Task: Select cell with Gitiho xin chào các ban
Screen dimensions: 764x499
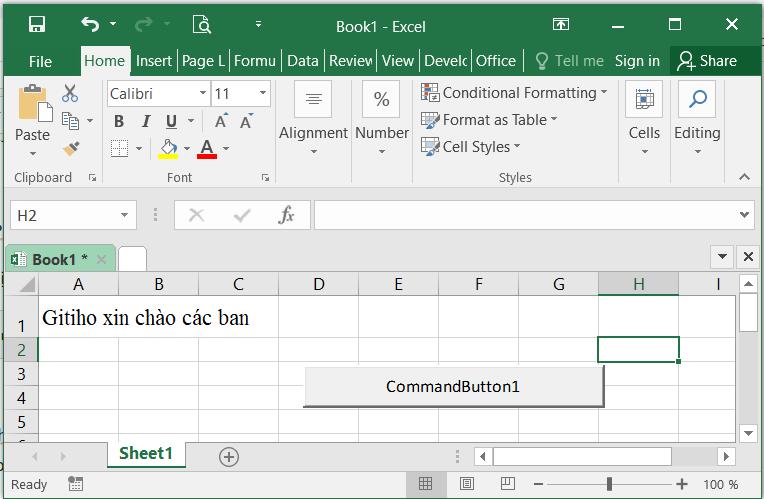Action: (x=78, y=318)
